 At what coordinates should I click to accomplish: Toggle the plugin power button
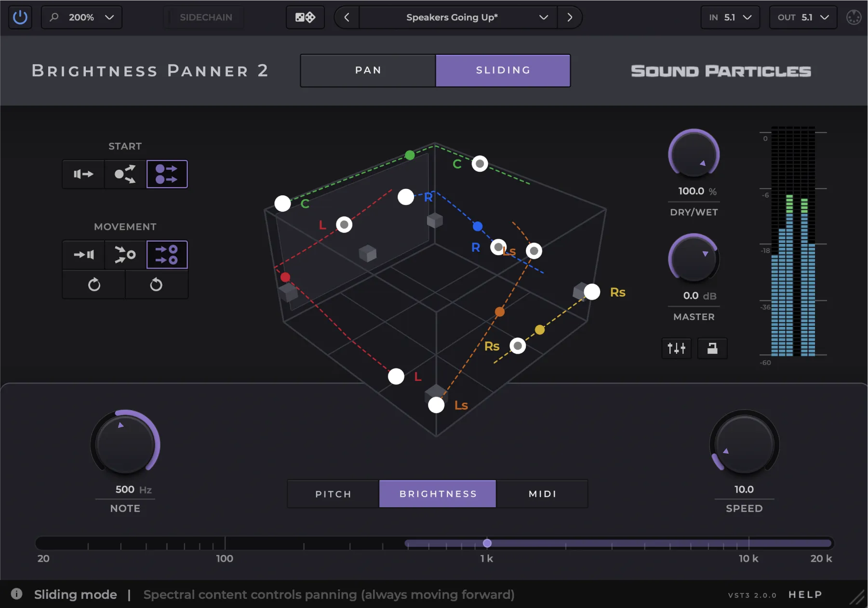[20, 17]
